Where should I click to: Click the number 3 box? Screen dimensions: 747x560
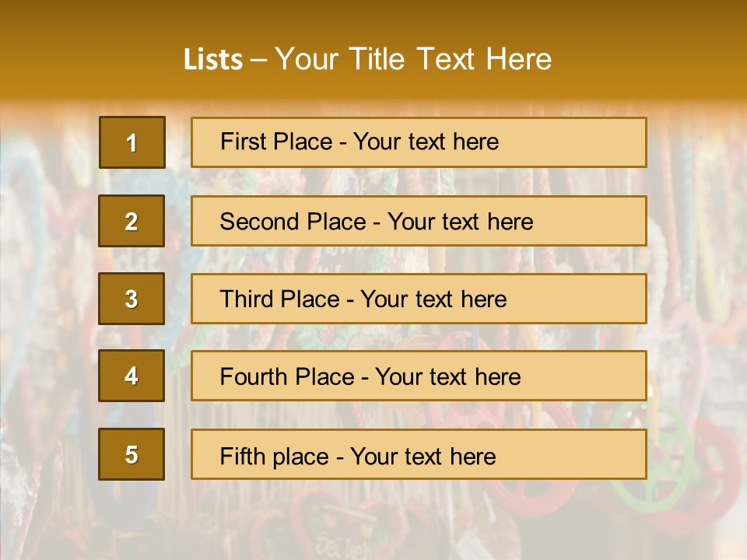tap(132, 299)
